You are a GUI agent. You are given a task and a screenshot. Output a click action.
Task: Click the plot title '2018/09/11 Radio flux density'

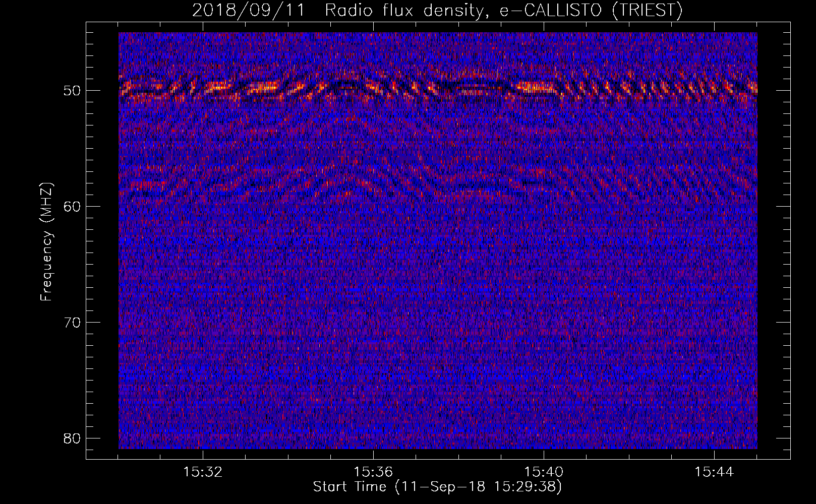[437, 10]
